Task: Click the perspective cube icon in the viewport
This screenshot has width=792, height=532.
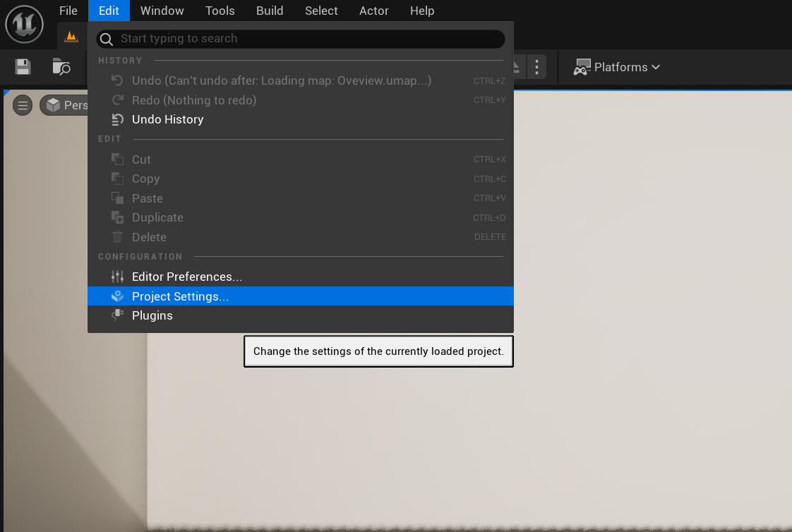Action: 54,104
